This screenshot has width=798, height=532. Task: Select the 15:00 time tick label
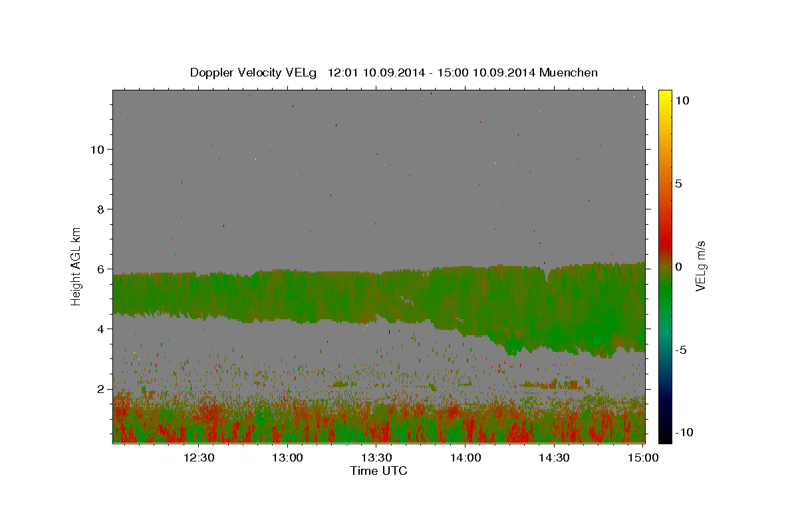click(642, 458)
